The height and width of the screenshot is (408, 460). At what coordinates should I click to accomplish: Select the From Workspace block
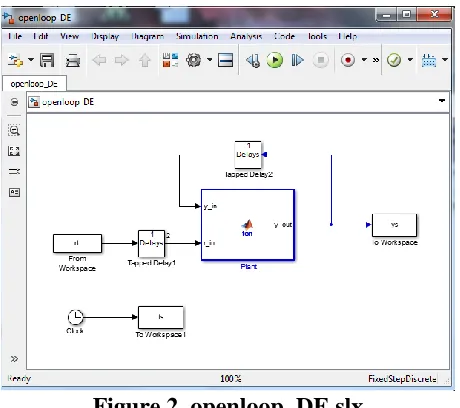[x=77, y=243]
